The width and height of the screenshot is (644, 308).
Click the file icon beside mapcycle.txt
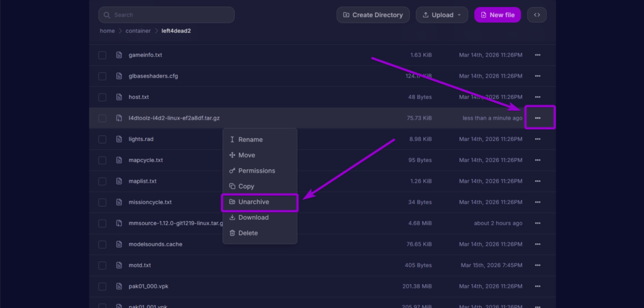pos(119,160)
